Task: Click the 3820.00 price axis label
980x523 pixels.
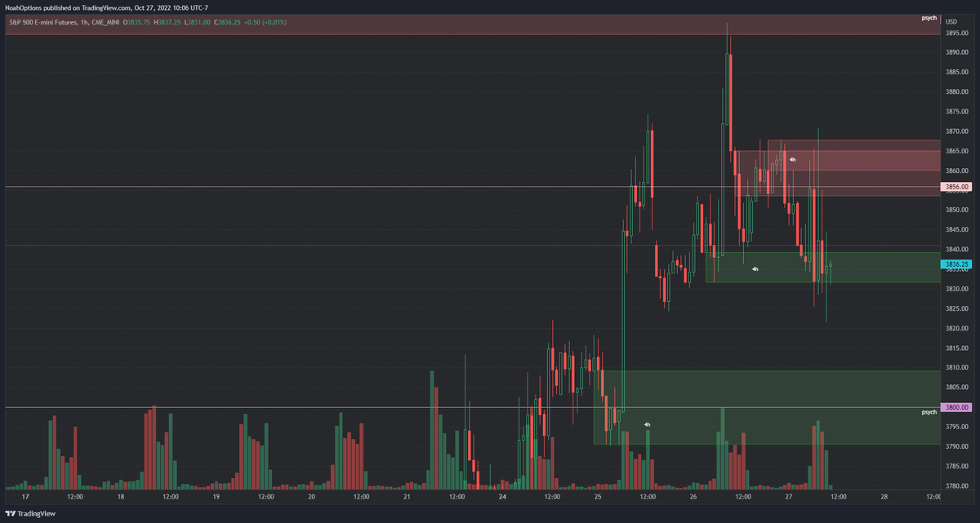Action: (956, 329)
